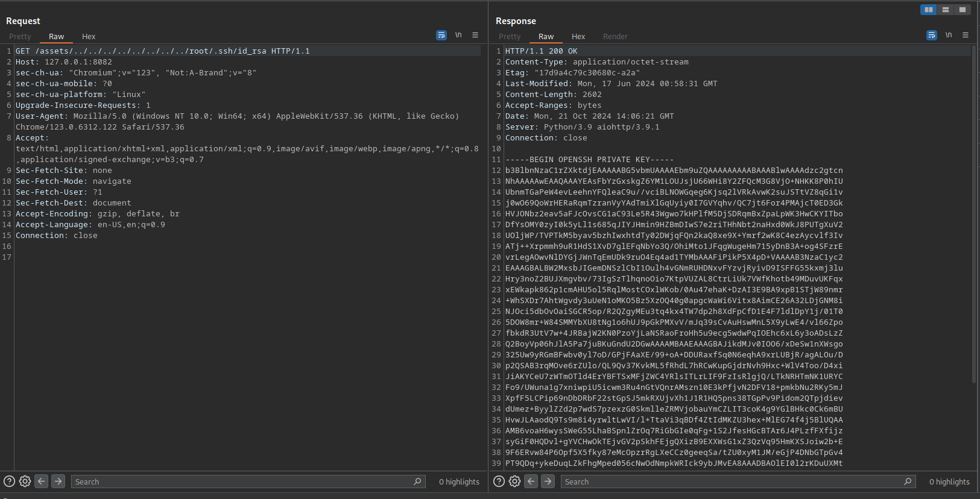Click sec-ch-ua-platform: "Linux" header
This screenshot has width=980, height=499.
pyautogui.click(x=81, y=95)
